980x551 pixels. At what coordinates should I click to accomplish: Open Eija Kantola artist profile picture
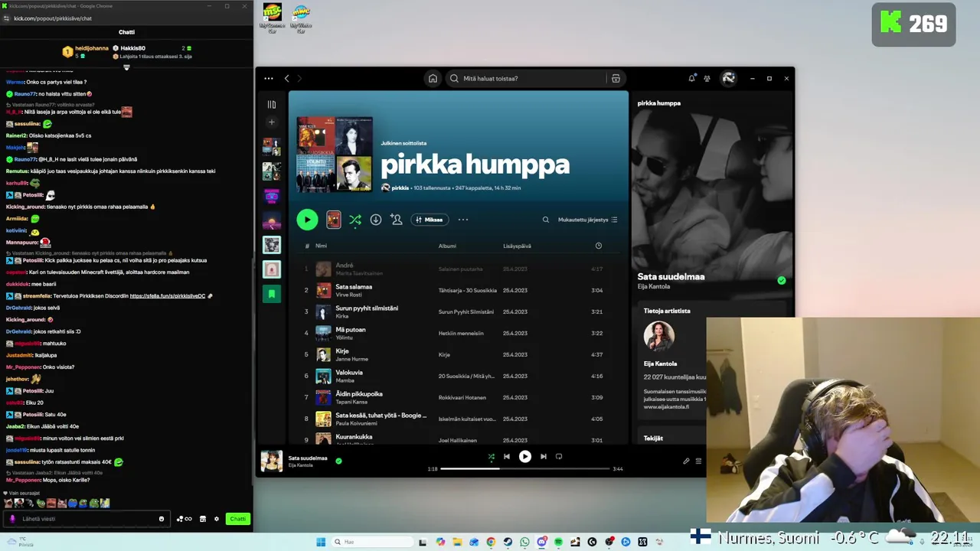click(x=659, y=337)
